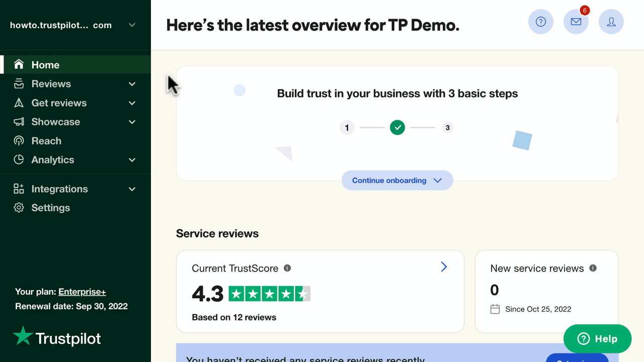Screen dimensions: 644x362
Task: Select onboarding step 3 circle
Action: pyautogui.click(x=447, y=128)
